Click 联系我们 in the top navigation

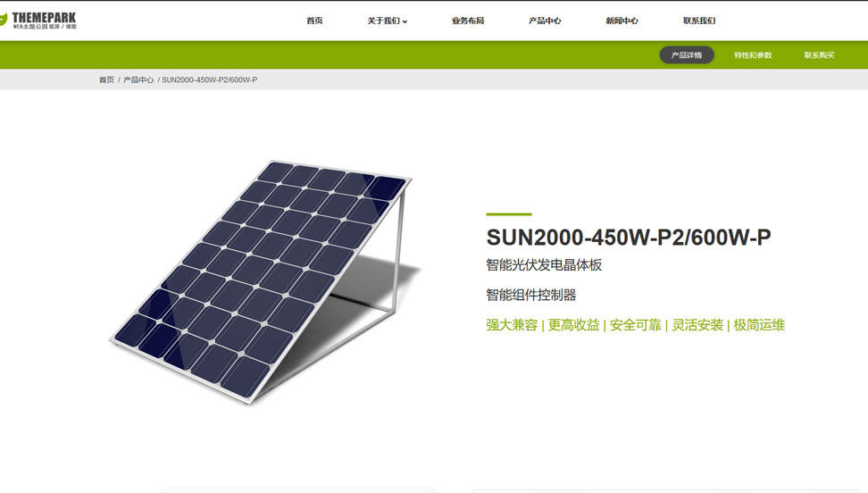click(699, 21)
